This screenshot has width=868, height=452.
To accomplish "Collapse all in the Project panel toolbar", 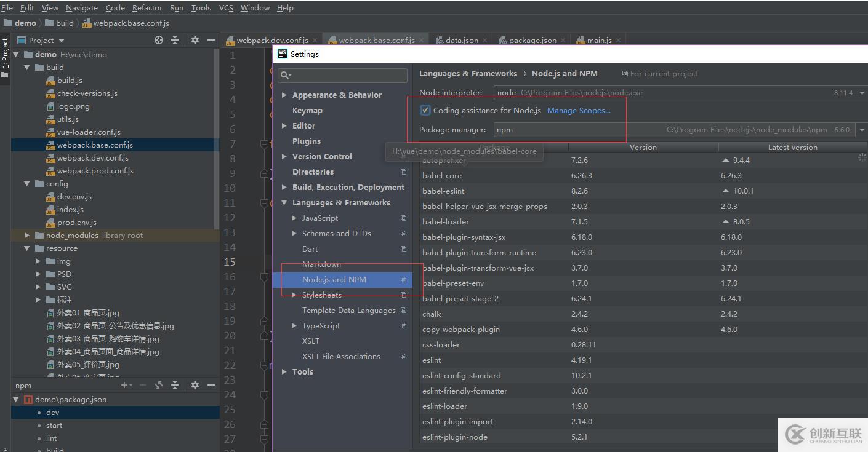I will point(175,40).
